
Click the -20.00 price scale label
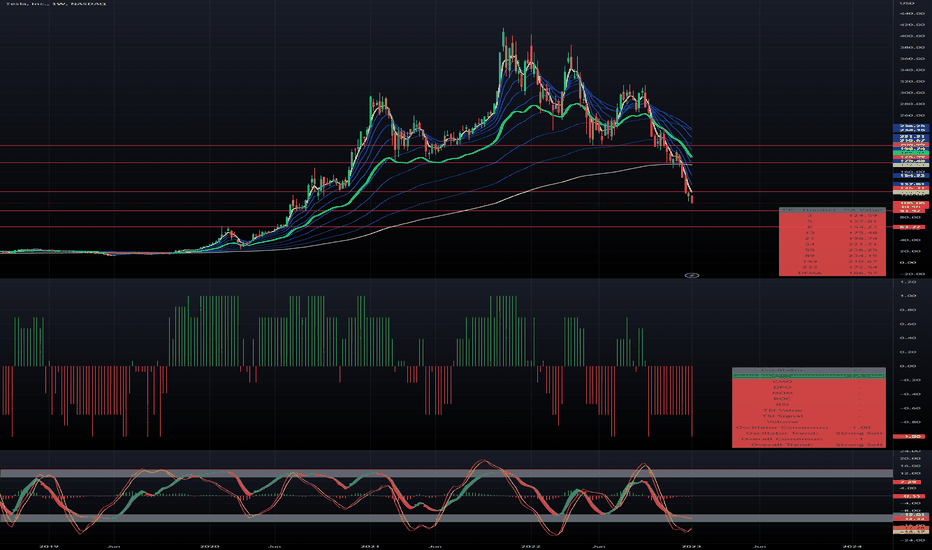(x=911, y=274)
